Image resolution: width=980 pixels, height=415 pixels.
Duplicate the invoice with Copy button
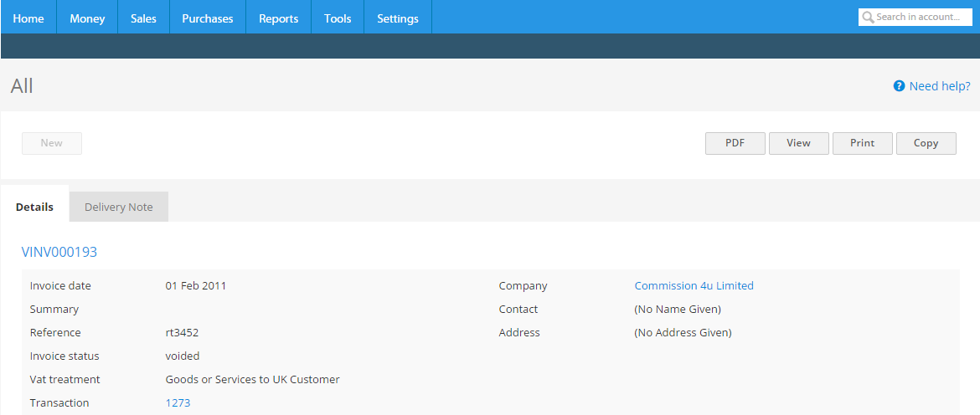point(926,143)
